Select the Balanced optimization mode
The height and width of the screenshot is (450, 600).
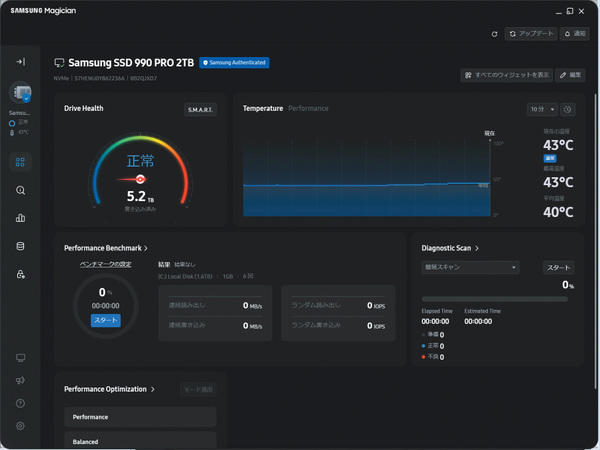click(x=140, y=440)
